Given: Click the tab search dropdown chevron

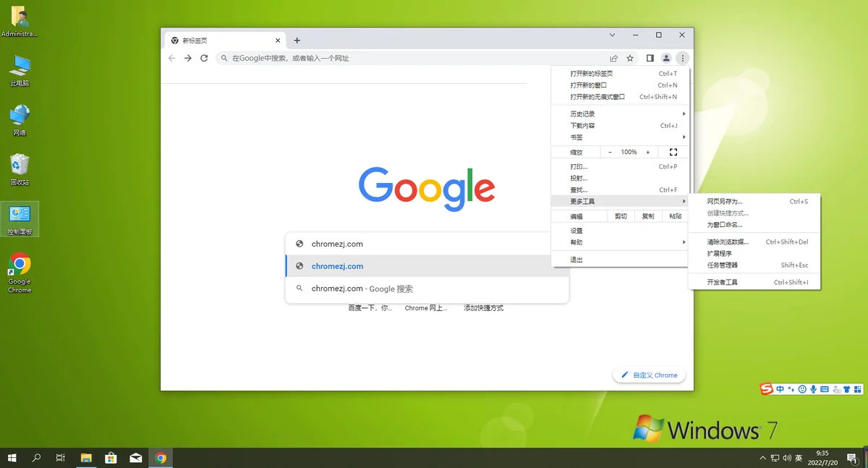Looking at the screenshot, I should [612, 35].
